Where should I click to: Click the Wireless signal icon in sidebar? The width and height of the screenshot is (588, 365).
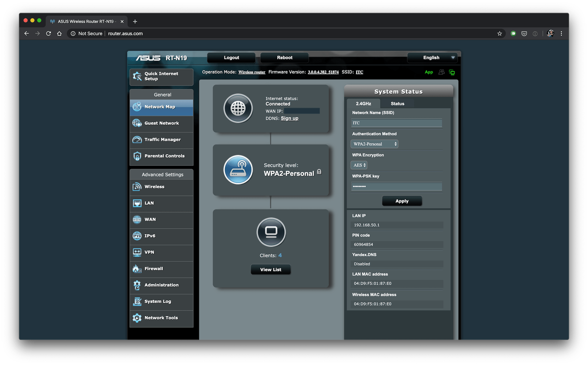coord(137,187)
